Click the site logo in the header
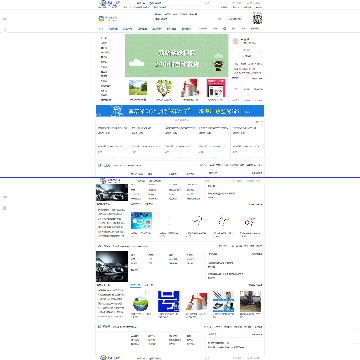This screenshot has width=360, height=360. [x=108, y=18]
